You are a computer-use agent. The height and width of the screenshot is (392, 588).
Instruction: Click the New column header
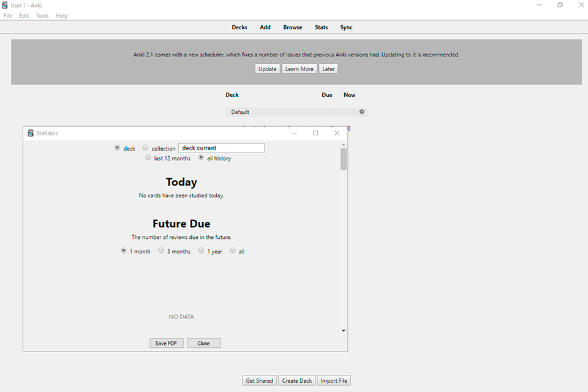point(350,95)
